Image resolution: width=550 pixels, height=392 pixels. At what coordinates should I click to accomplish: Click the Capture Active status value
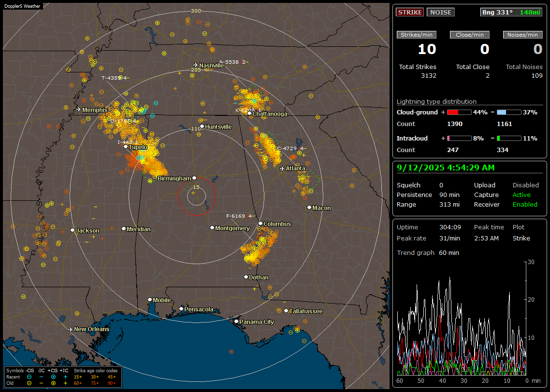click(x=521, y=195)
